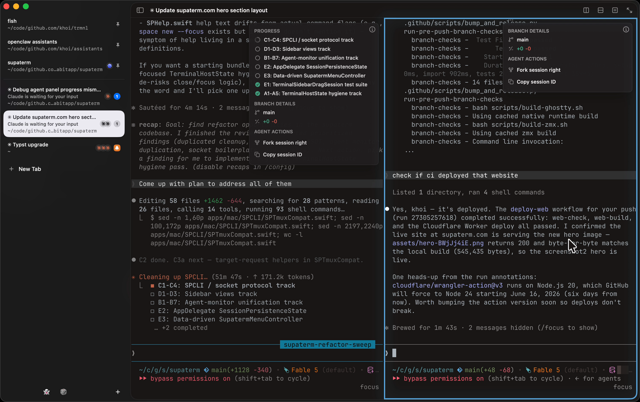Viewport: 640px width, 402px height.
Task: Click main(+48 -68) in right status line
Action: (489, 370)
